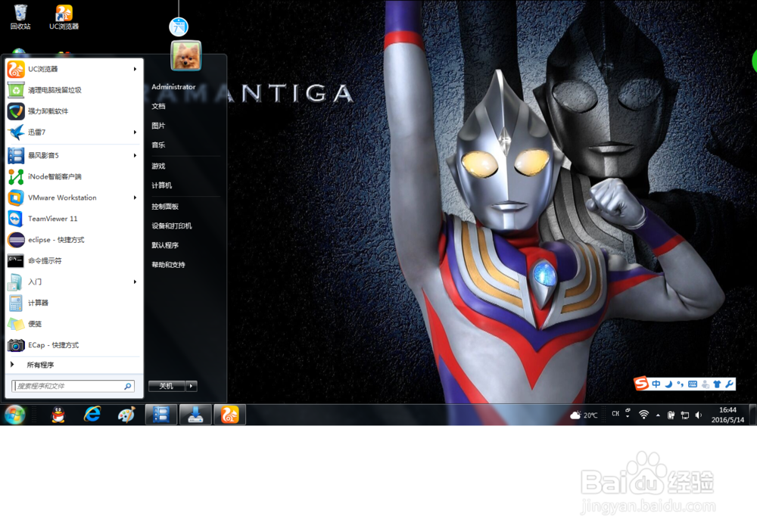
Task: Open 文档 (Documents) in Start menu
Action: tap(158, 106)
